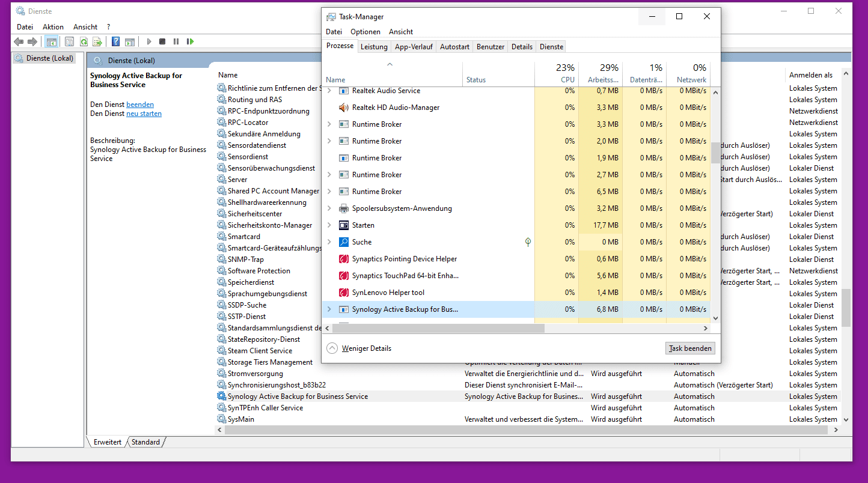Viewport: 868px width, 483px height.
Task: Click gear icon of Steam Client Service
Action: pyautogui.click(x=221, y=351)
